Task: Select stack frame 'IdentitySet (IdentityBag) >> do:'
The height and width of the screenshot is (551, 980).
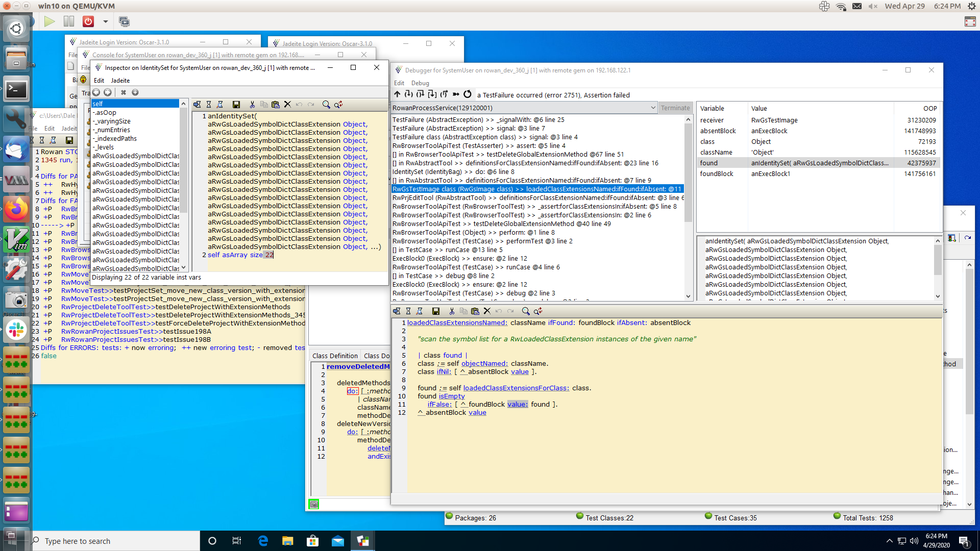Action: coord(537,172)
